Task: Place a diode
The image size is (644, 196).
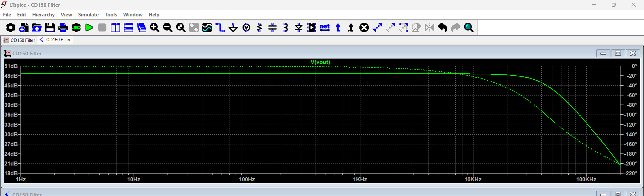Action: [x=299, y=27]
